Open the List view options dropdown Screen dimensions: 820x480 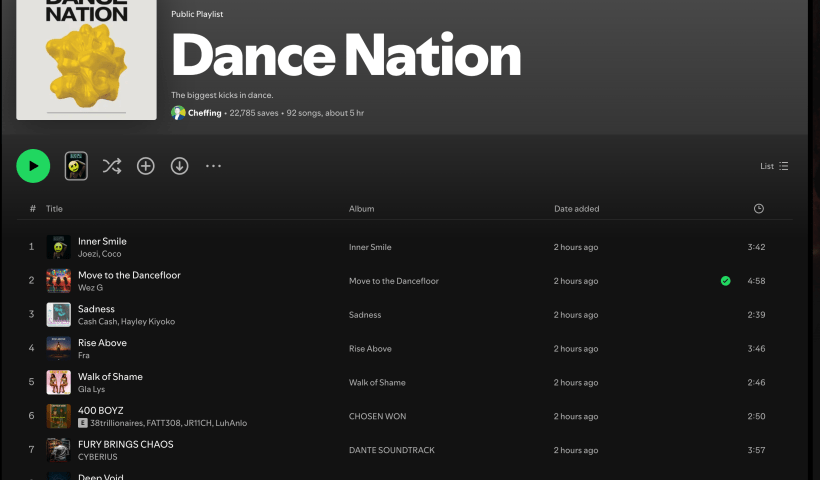(x=774, y=166)
